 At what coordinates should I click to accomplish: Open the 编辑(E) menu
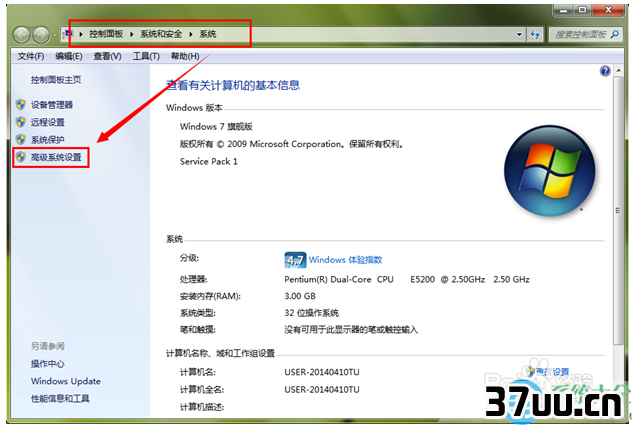[69, 56]
